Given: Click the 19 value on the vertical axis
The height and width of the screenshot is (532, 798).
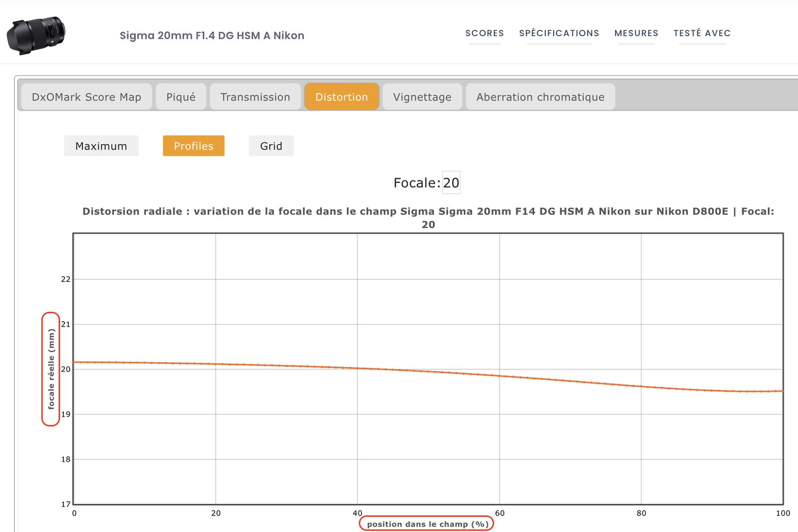Looking at the screenshot, I should (65, 414).
